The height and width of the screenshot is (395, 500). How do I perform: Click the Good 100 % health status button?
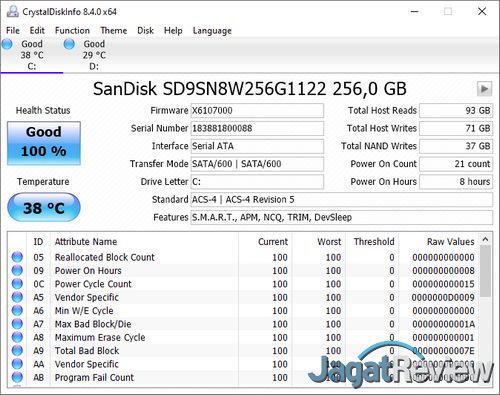tap(44, 143)
